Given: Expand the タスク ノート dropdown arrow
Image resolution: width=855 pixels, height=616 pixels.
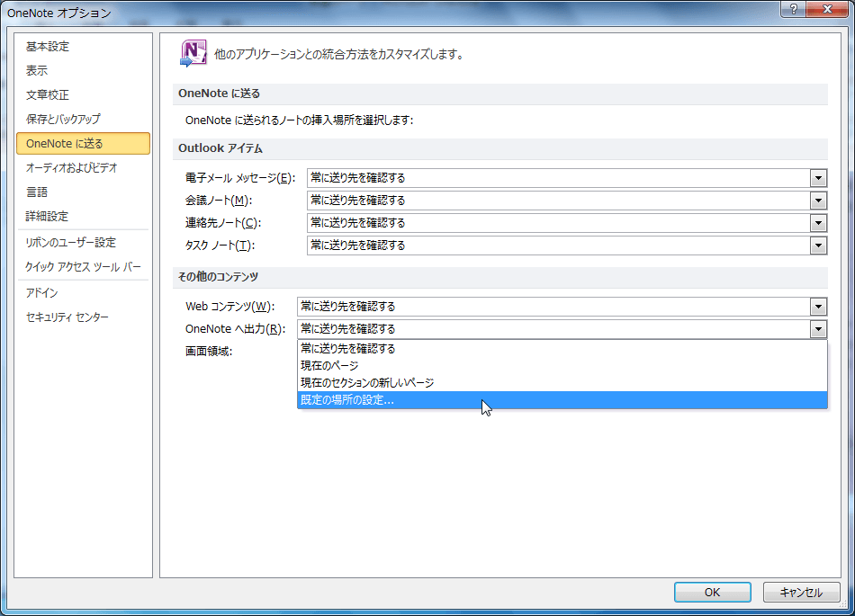Looking at the screenshot, I should 818,246.
